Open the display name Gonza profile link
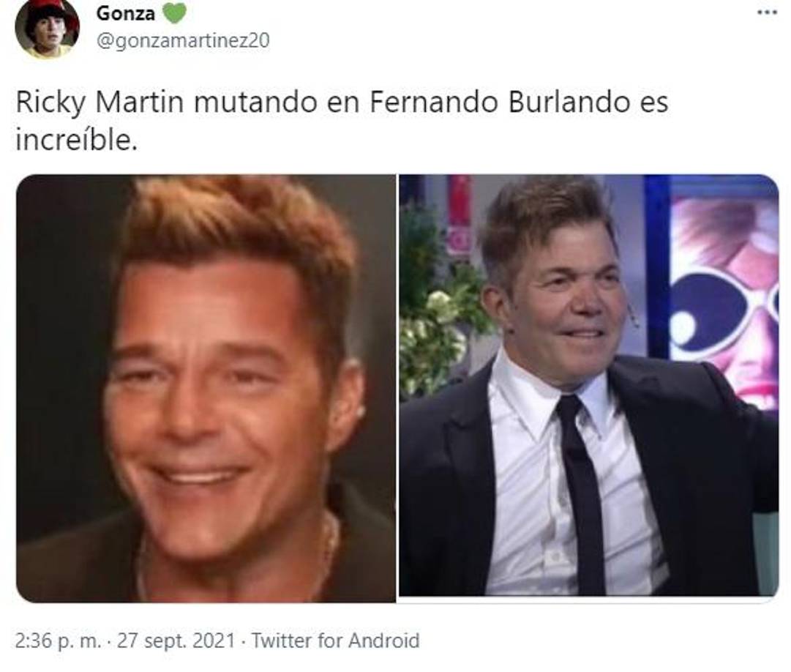 pyautogui.click(x=126, y=13)
